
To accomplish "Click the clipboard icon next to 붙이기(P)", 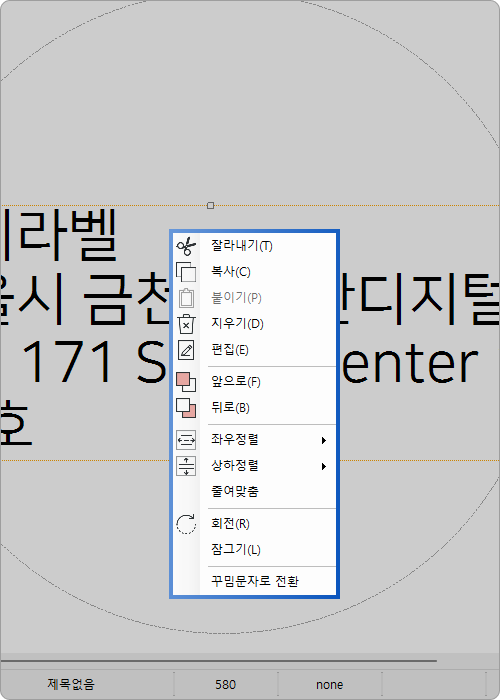I will [186, 298].
